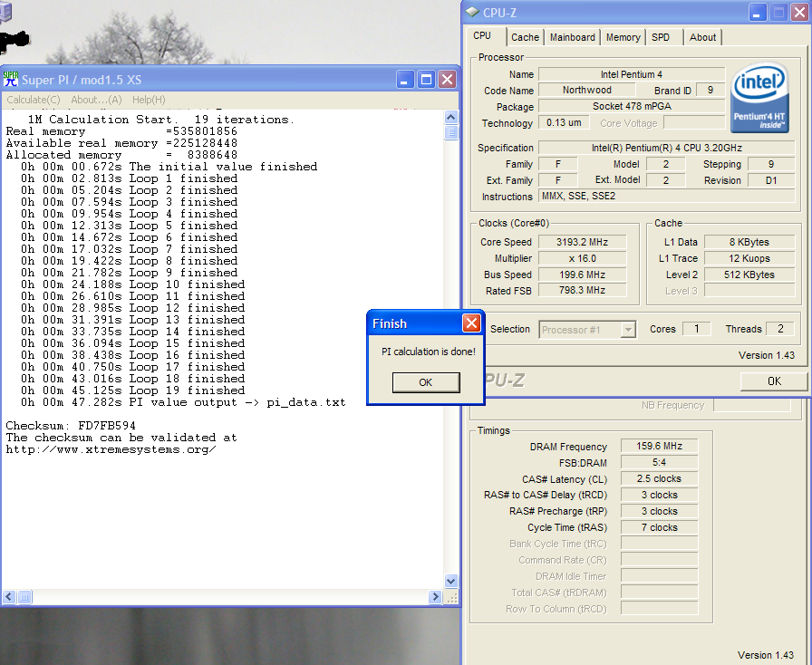
Task: Click the Core Speed value 3193.2 MHz
Action: [x=582, y=242]
